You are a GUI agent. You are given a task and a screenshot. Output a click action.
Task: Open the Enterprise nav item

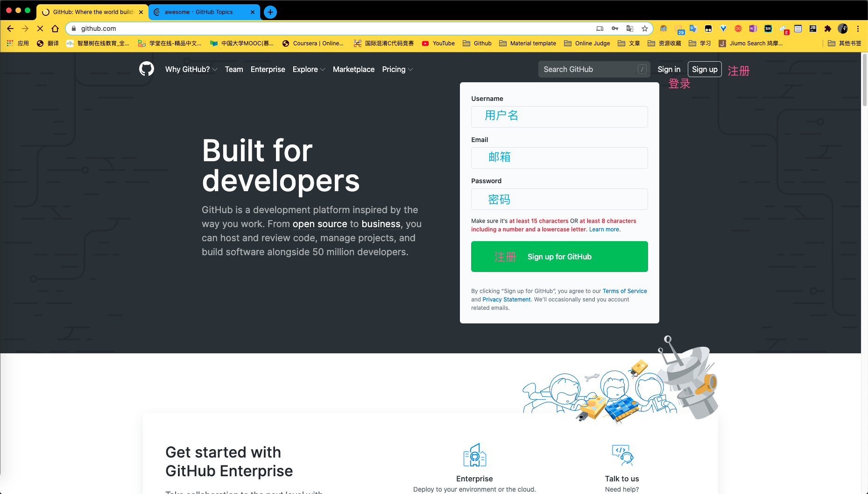(268, 69)
